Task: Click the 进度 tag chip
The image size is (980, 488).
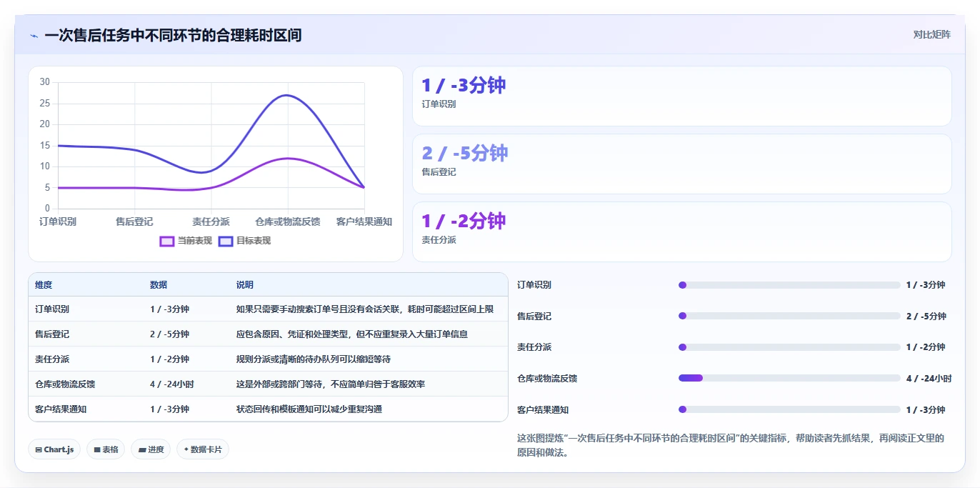Action: (151, 449)
